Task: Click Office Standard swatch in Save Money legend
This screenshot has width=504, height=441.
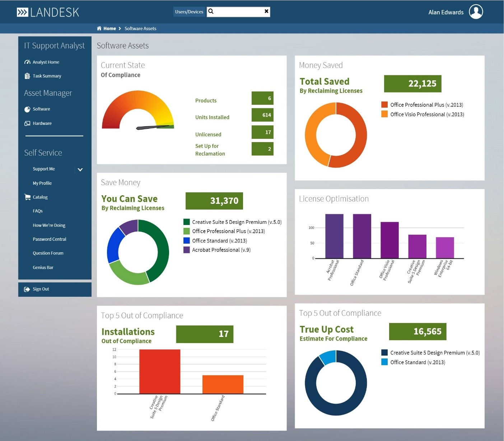Action: click(x=187, y=241)
